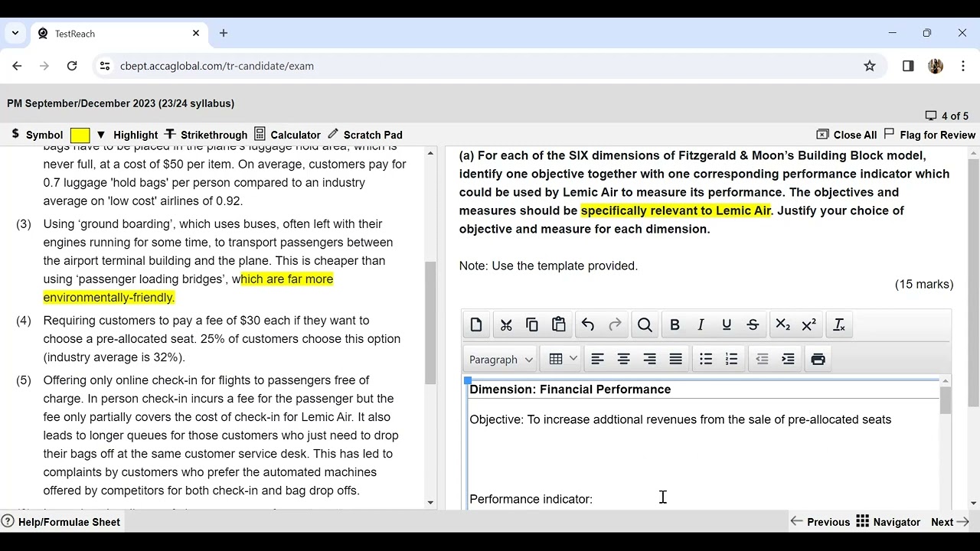Cut selected text with scissors icon
The image size is (980, 551).
506,324
